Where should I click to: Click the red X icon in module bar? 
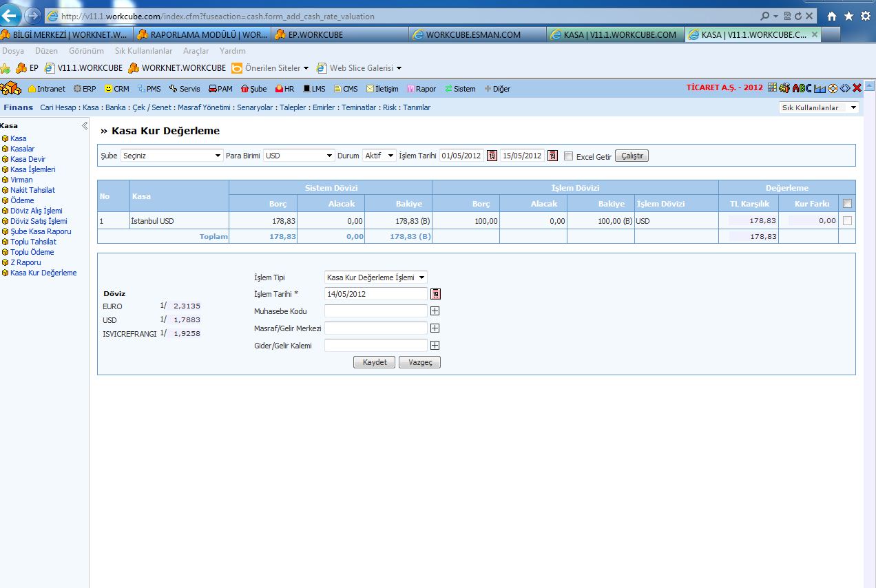pos(857,88)
